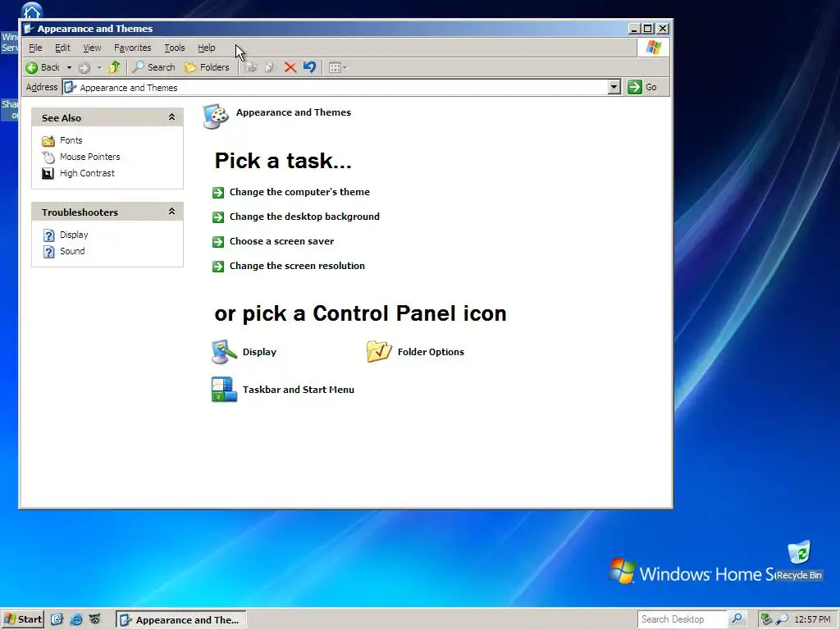The width and height of the screenshot is (840, 630).
Task: Open the Display text label
Action: (x=259, y=352)
